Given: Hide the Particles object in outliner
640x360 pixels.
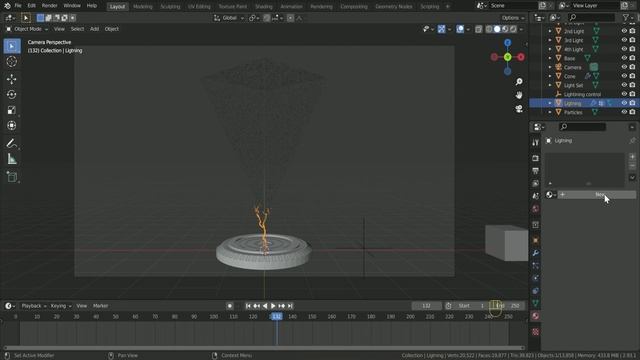Looking at the screenshot, I should pos(624,112).
